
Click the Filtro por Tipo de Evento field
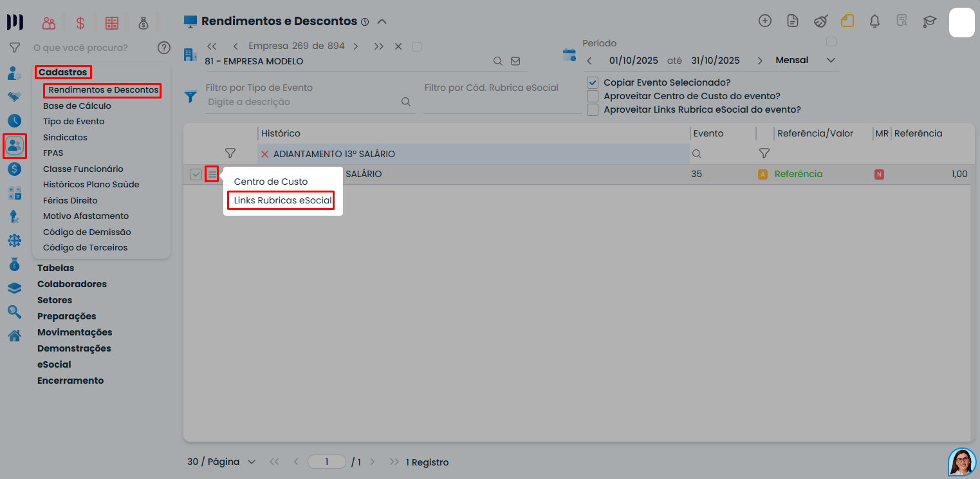(x=302, y=102)
